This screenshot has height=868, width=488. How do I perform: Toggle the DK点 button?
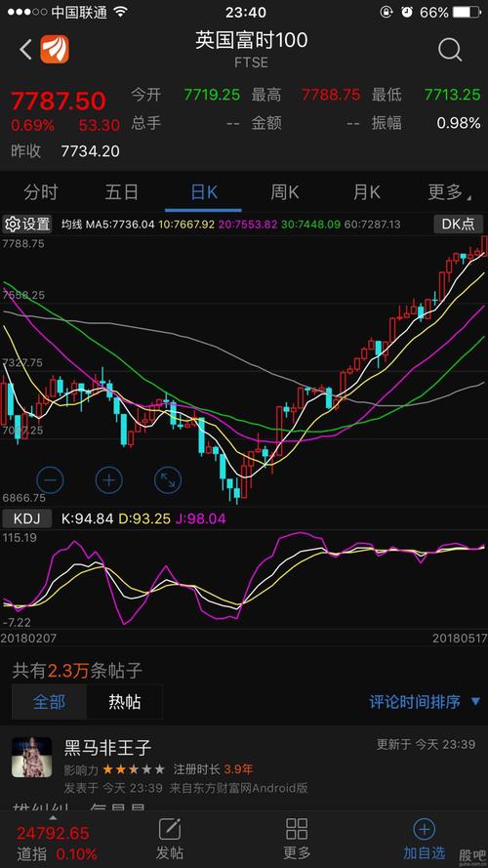pos(458,225)
